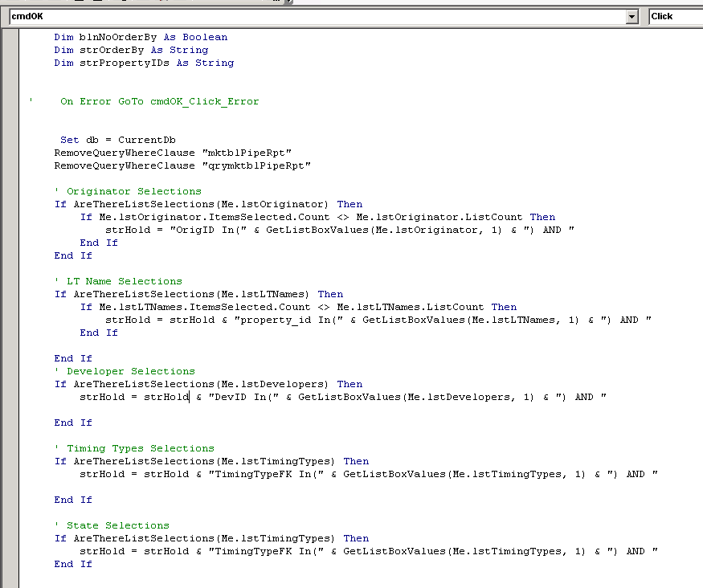Click the strHold = "OrigID In(" line
This screenshot has height=588, width=703.
pos(340,230)
